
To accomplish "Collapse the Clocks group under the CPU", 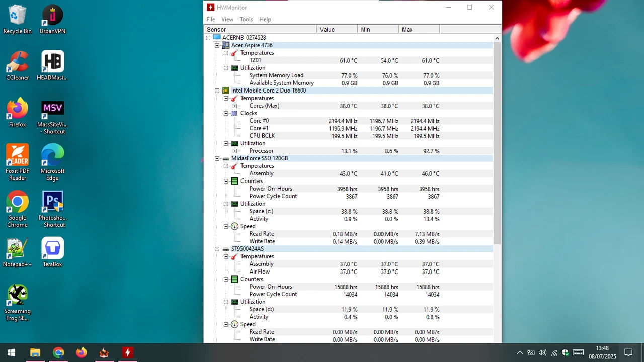I will click(226, 113).
